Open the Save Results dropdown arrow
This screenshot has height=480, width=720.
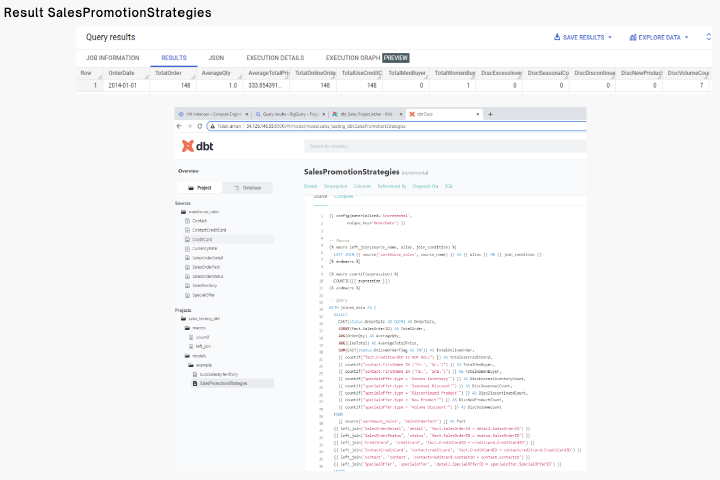pos(610,37)
